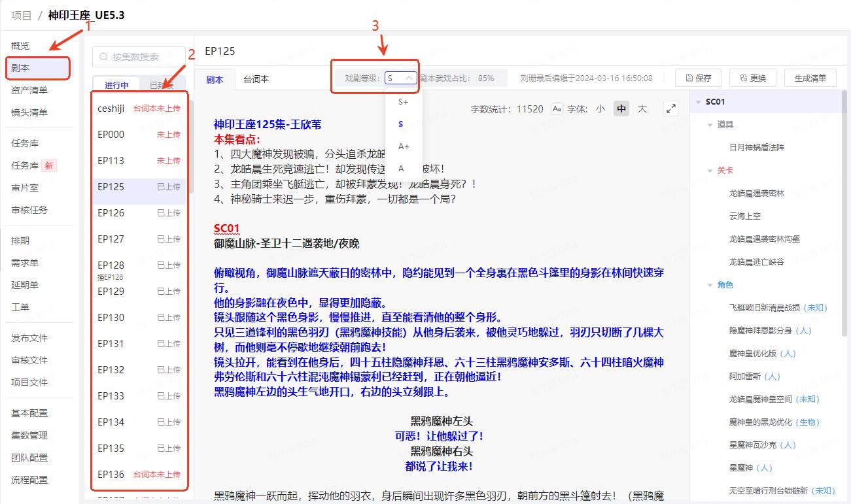The image size is (851, 504).
Task: Click the 保存 save button
Action: [x=698, y=78]
